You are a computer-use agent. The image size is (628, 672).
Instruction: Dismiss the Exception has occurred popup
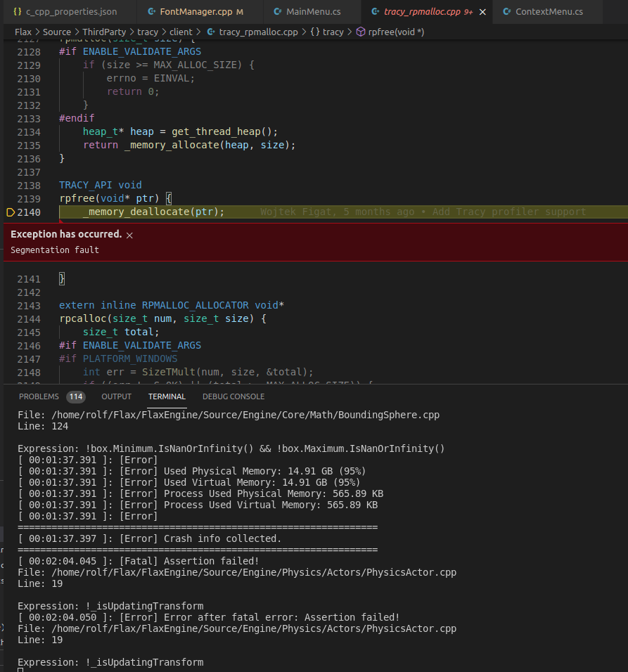(x=129, y=235)
